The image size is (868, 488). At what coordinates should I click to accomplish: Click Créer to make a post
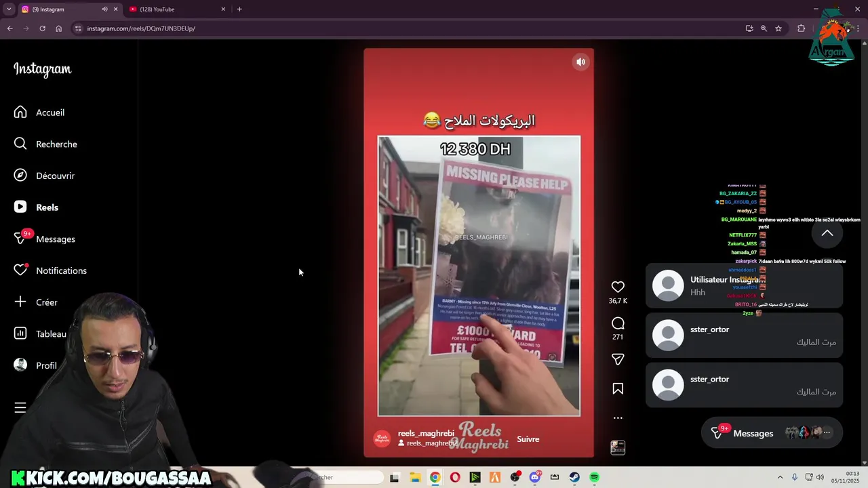point(35,302)
